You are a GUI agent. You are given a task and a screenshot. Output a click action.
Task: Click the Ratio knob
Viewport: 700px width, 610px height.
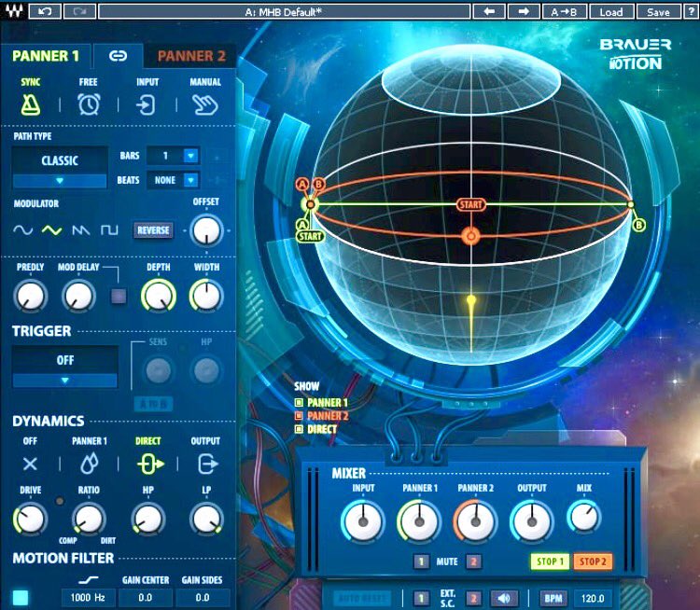(89, 519)
